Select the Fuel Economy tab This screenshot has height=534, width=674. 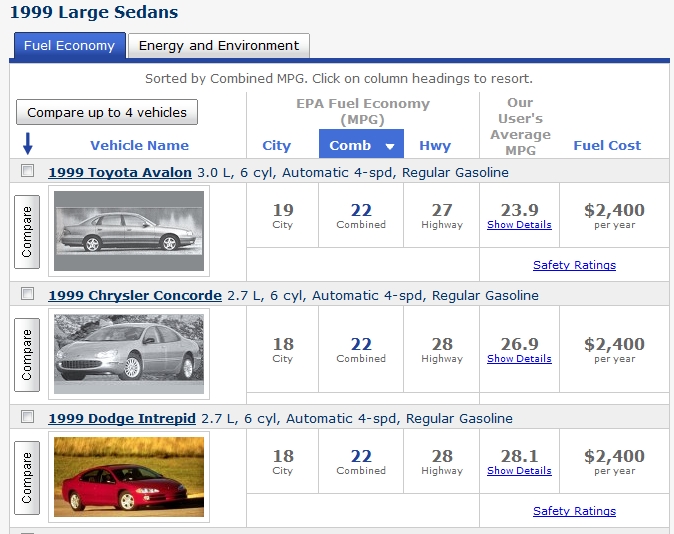coord(69,45)
